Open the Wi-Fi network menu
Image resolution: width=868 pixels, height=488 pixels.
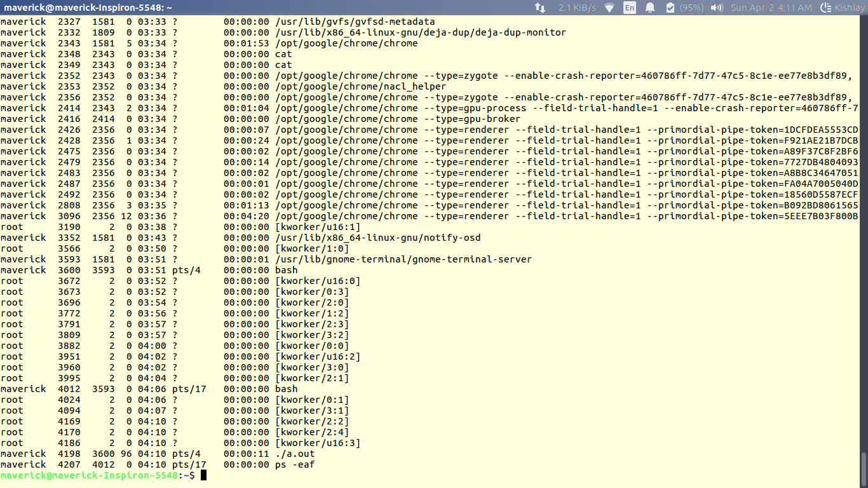(609, 8)
